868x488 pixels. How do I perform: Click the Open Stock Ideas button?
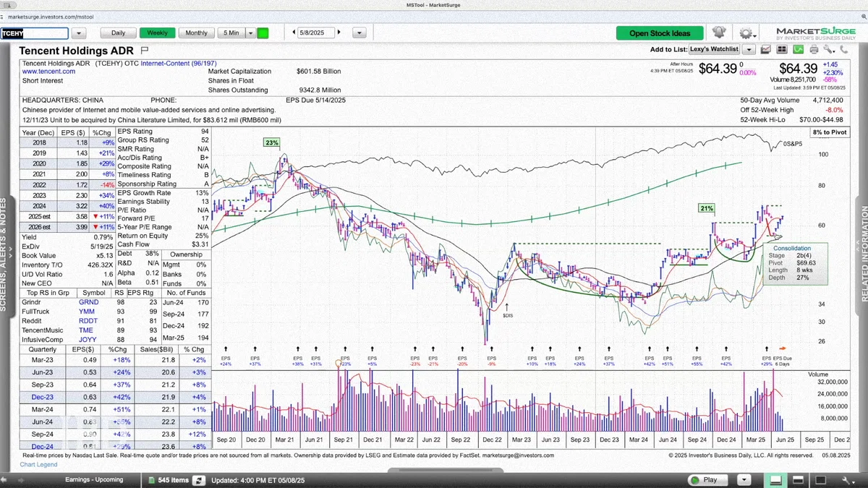[660, 33]
